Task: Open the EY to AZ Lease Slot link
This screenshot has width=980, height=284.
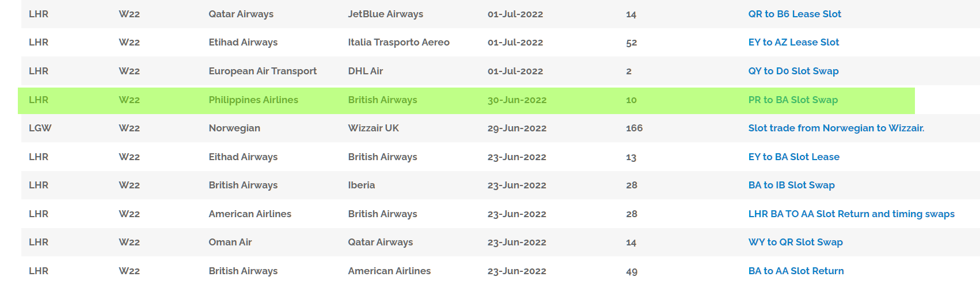Action: pos(793,42)
